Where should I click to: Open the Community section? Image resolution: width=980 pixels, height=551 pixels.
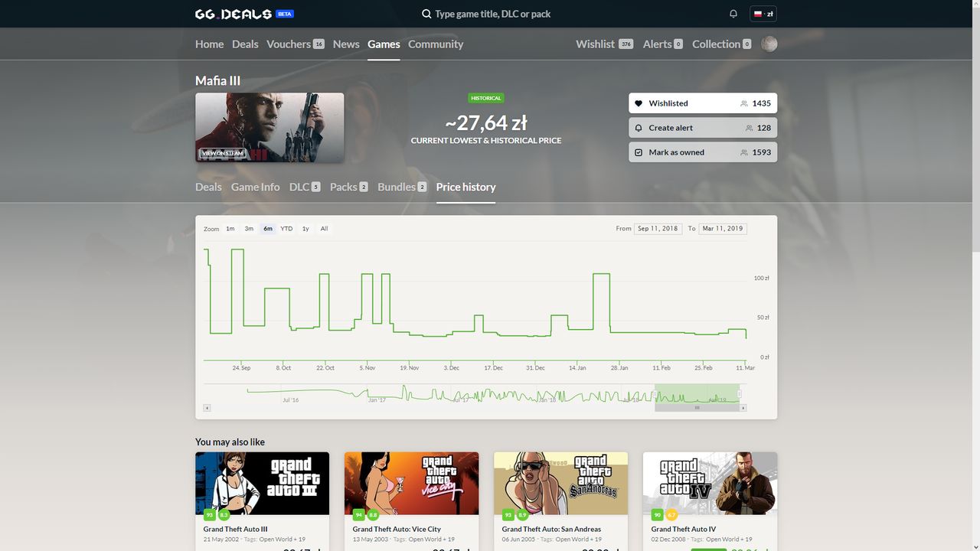(436, 44)
